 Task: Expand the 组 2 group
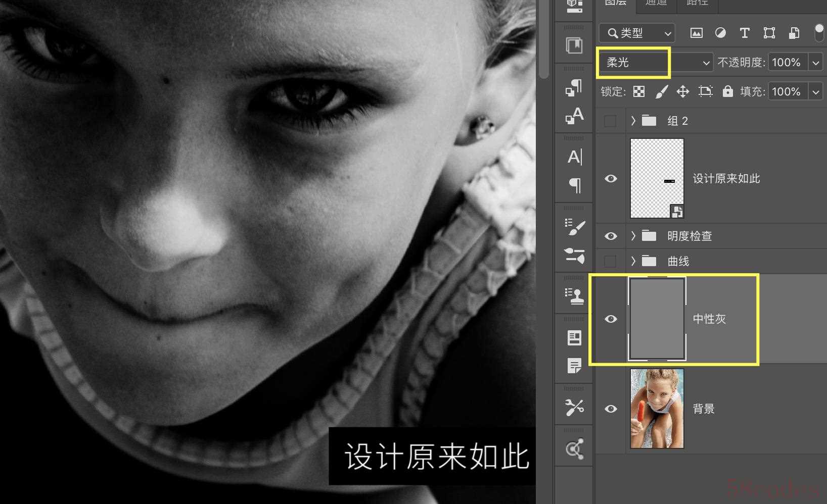pyautogui.click(x=633, y=121)
